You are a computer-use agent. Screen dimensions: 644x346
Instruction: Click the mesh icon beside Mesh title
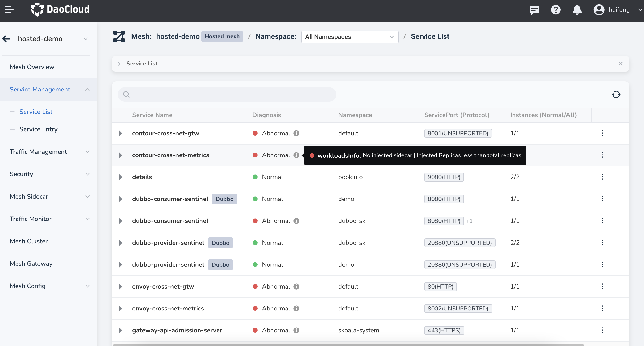pyautogui.click(x=119, y=36)
